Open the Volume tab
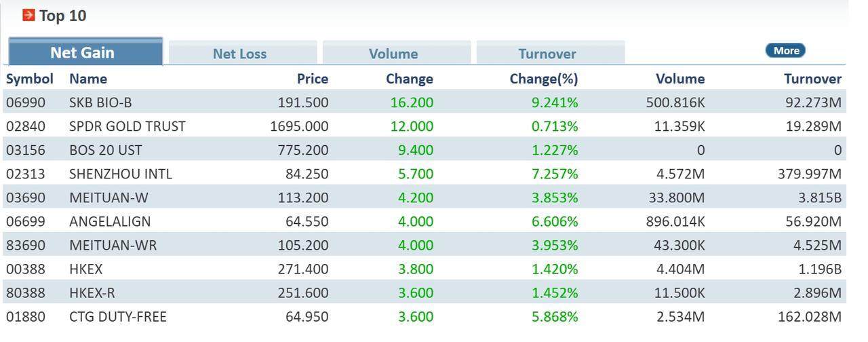Viewport: 868px width, 342px height. coord(393,54)
